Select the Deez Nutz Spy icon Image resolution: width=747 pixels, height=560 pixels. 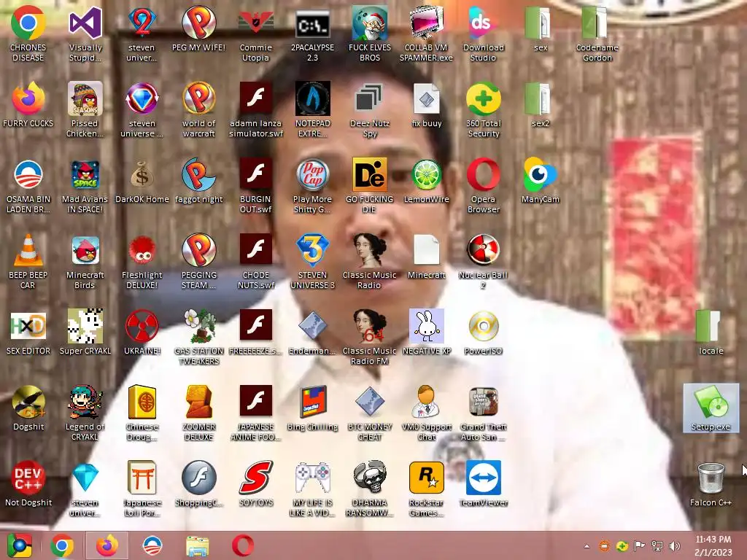(x=370, y=109)
